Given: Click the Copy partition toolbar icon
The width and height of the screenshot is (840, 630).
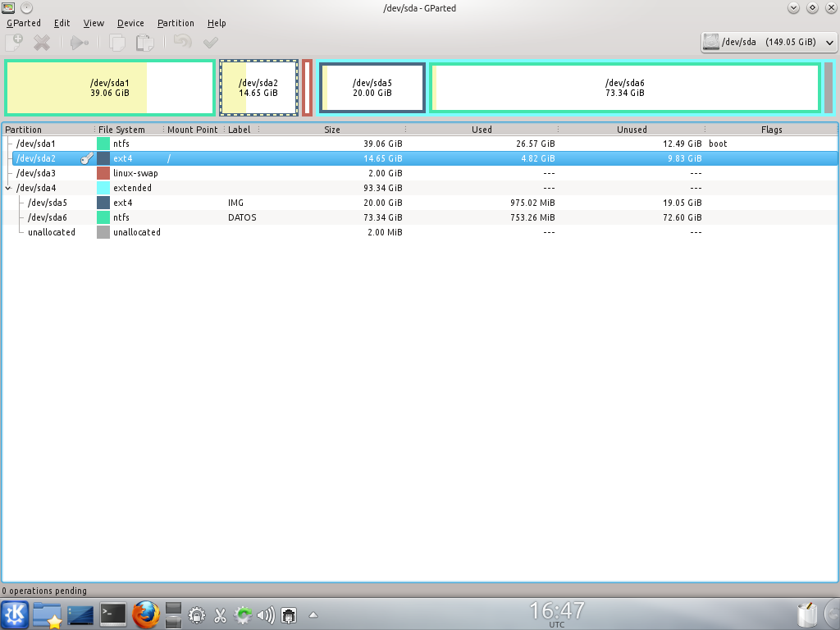Looking at the screenshot, I should point(117,42).
